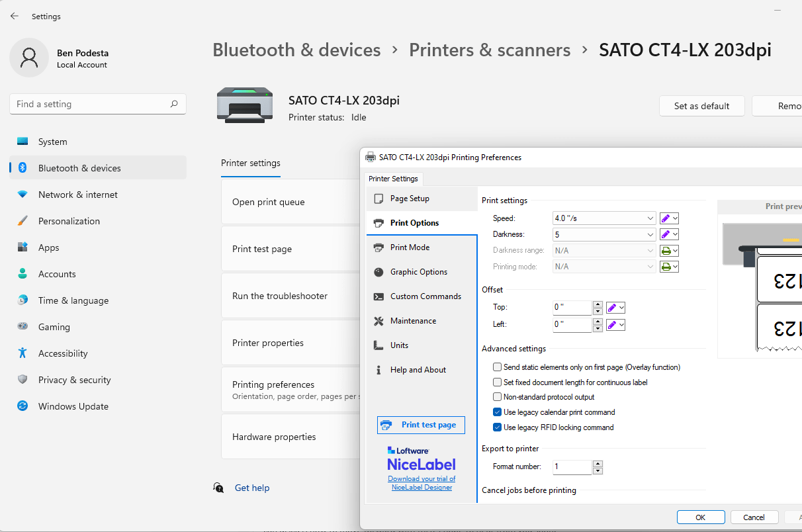Switch to the Printer Settings tab
Viewport: 802px width, 532px height.
pos(393,179)
